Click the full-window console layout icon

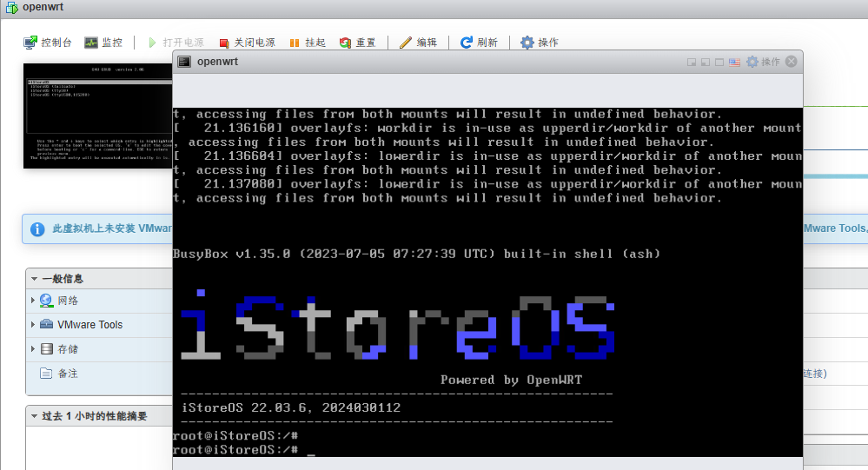coord(719,62)
